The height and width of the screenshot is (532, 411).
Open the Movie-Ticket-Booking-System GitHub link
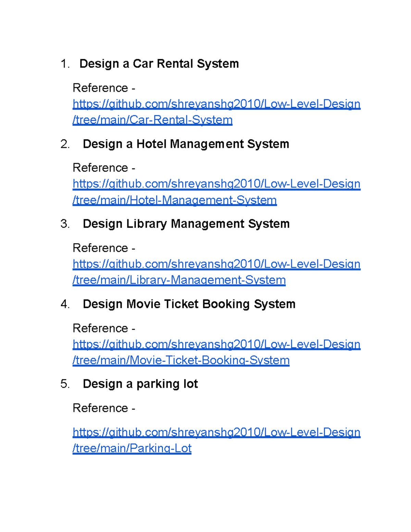(216, 352)
